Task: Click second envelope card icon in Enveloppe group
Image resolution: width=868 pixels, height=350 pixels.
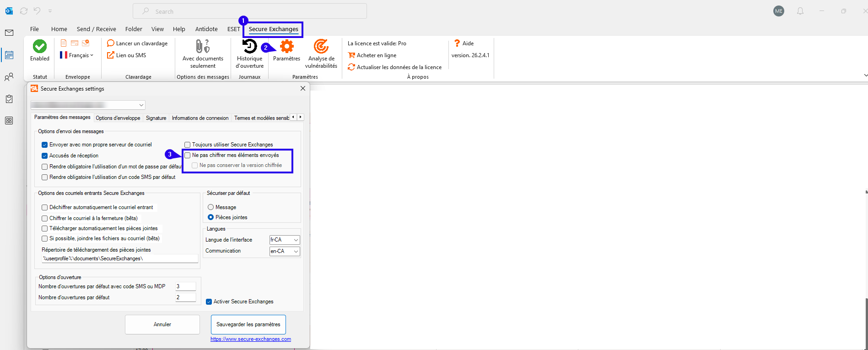Action: point(74,43)
